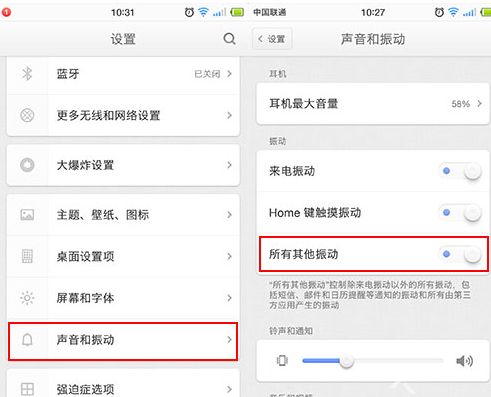This screenshot has width=491, height=397.
Task: Toggle the Home 键触摸振动 switch
Action: pos(460,213)
